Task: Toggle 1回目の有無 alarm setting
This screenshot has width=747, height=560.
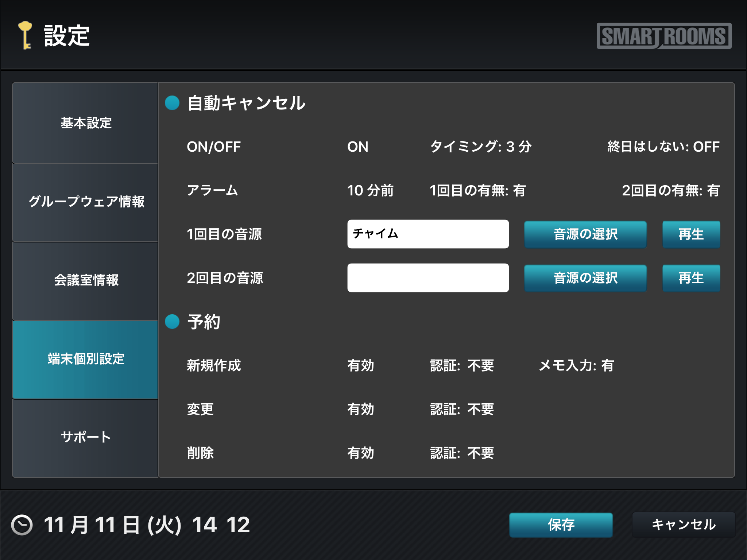Action: [x=477, y=191]
